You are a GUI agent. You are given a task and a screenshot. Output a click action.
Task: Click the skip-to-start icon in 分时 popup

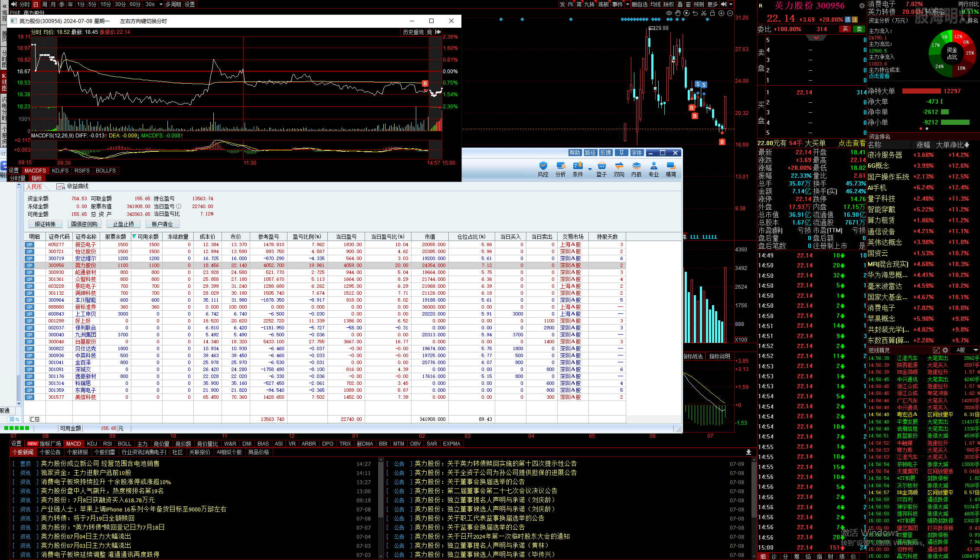(438, 32)
